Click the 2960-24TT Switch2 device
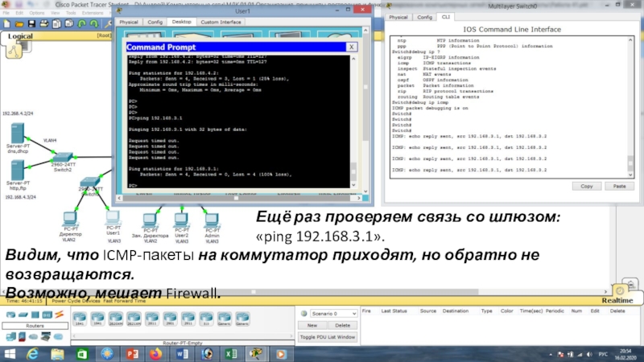 63,157
